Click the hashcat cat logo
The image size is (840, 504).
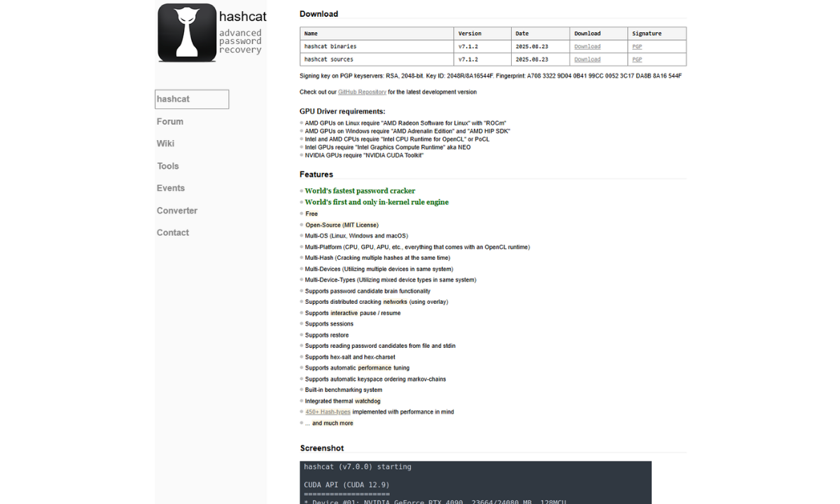(x=187, y=33)
